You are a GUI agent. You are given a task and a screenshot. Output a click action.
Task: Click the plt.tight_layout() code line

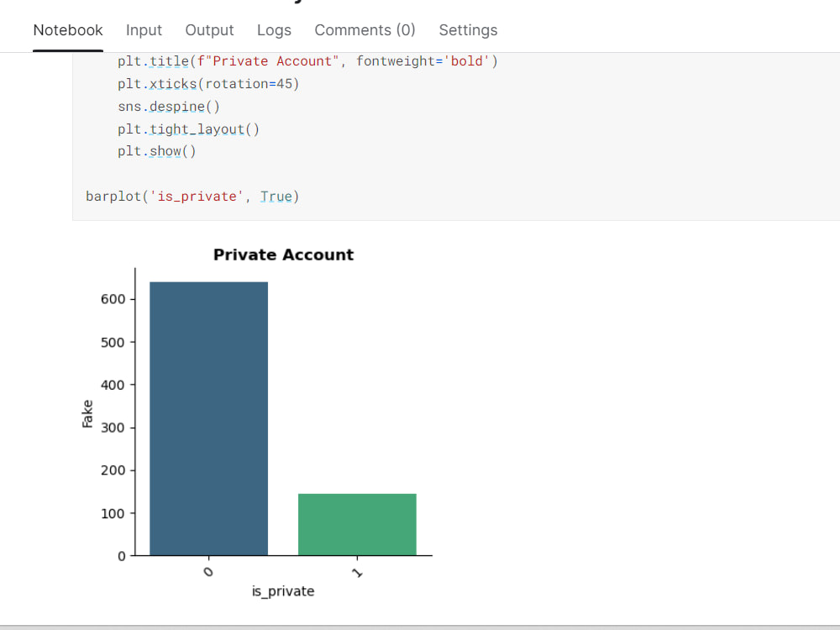188,129
